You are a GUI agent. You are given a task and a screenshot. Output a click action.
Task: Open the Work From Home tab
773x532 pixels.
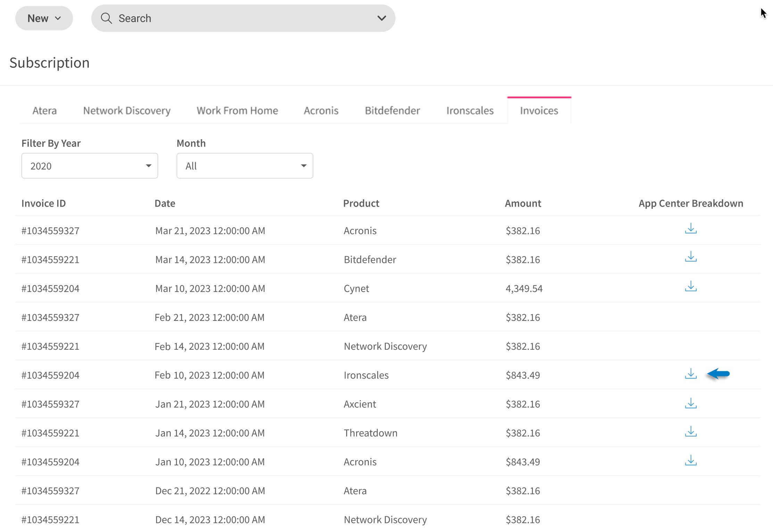(237, 110)
